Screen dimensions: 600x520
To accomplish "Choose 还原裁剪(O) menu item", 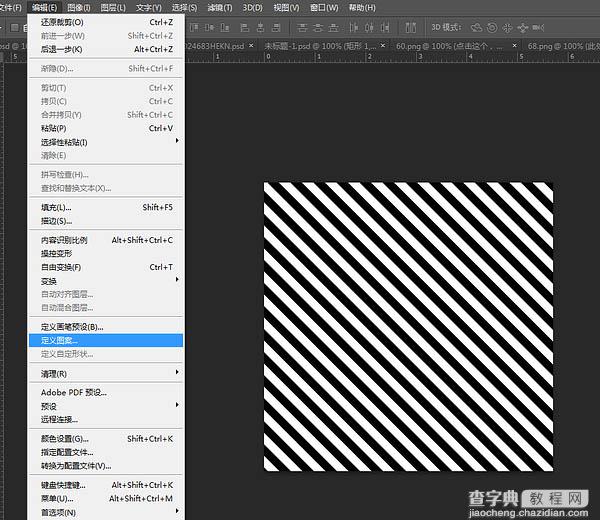I will click(x=106, y=22).
